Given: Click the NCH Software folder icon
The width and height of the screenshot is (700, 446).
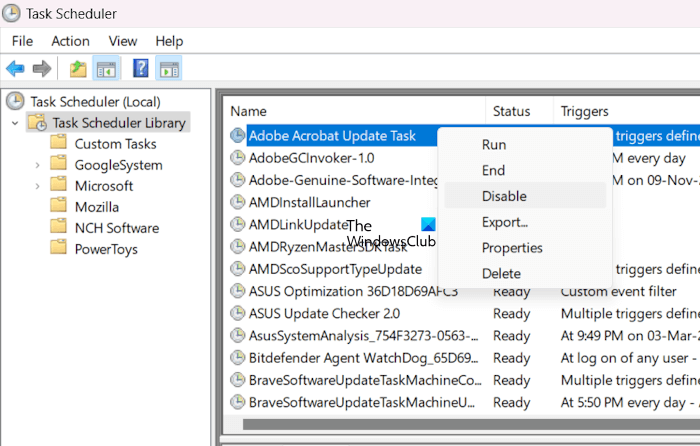Looking at the screenshot, I should point(58,227).
